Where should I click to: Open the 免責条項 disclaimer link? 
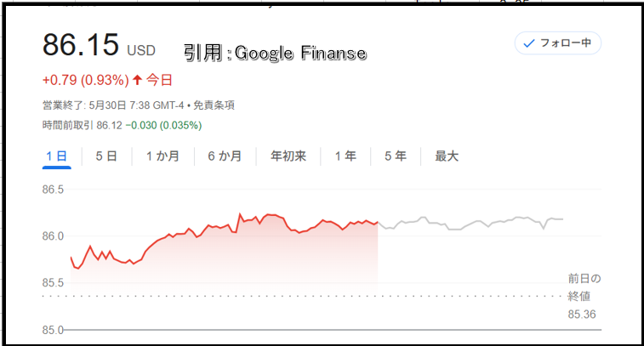[214, 105]
